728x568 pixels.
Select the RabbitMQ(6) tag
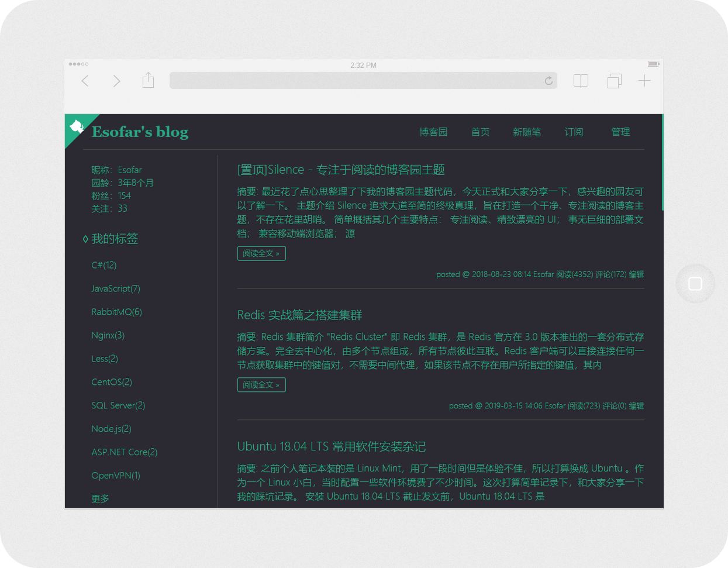point(117,312)
